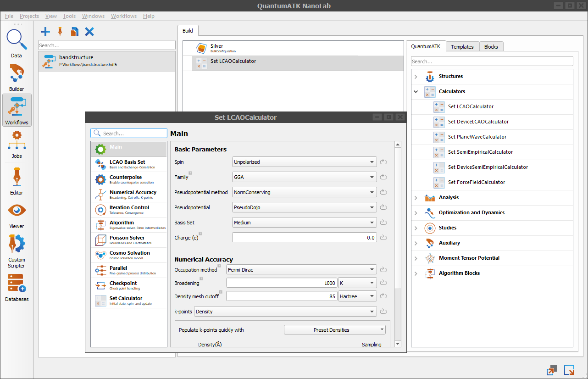Delete workflow with the X icon

[x=89, y=32]
